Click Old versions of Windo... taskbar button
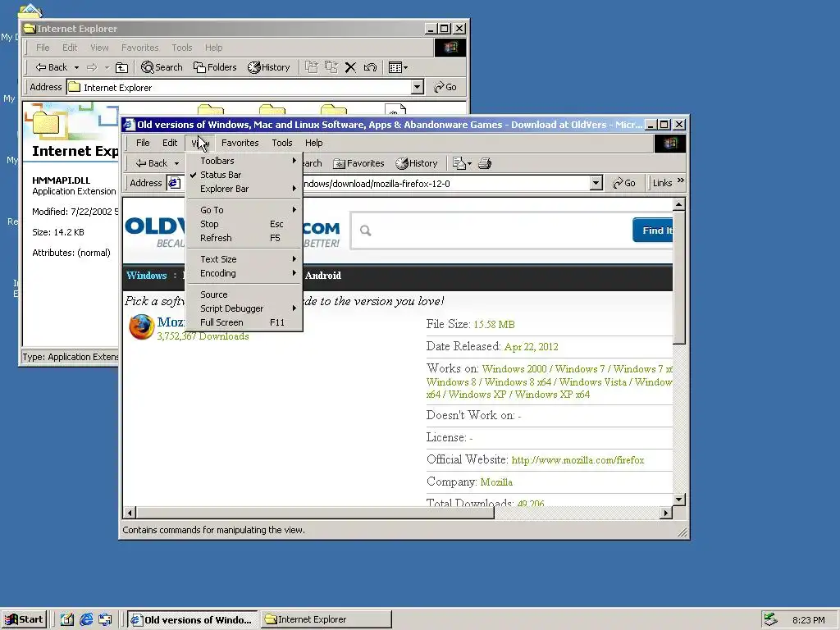This screenshot has width=840, height=630. tap(193, 620)
